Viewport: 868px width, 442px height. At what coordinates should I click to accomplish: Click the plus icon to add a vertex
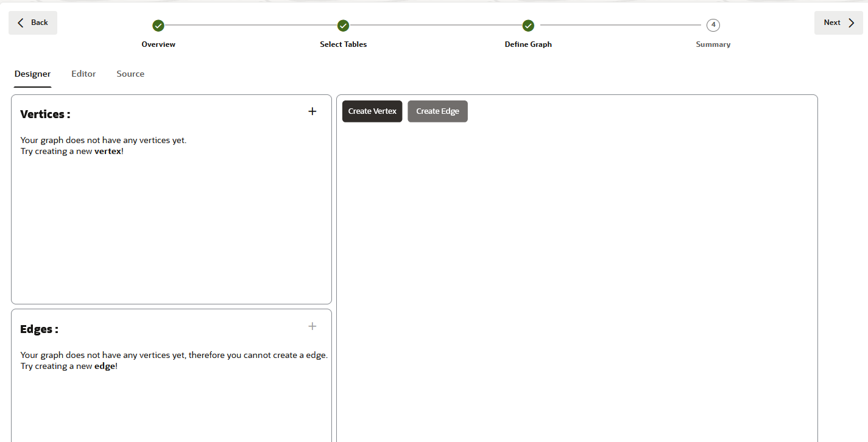(312, 111)
